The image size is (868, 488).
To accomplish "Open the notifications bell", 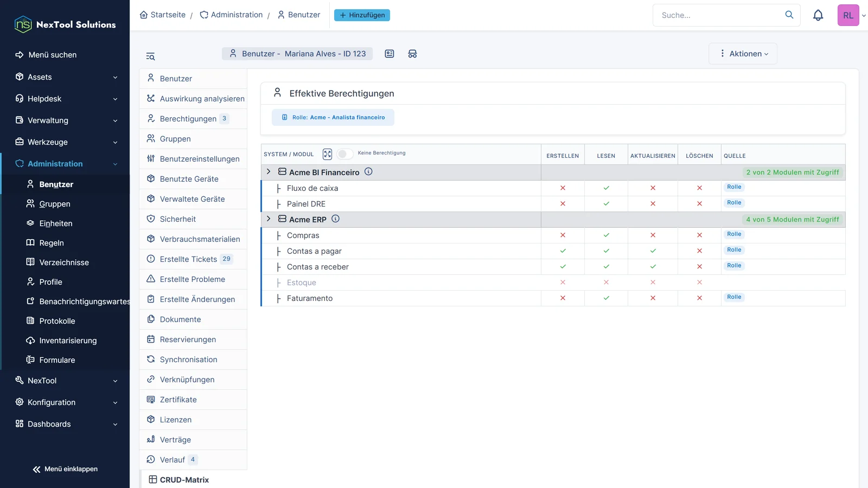I will pyautogui.click(x=818, y=15).
